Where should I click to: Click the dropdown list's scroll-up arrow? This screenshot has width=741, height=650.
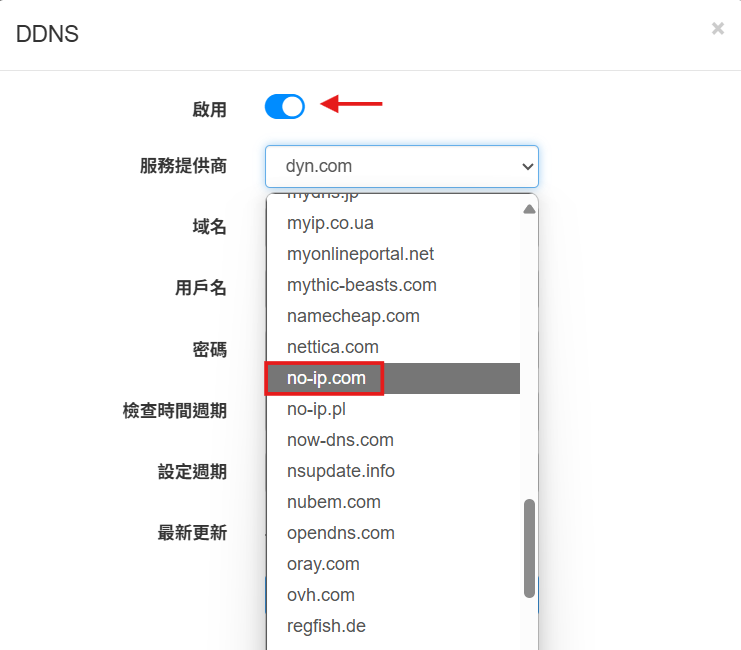pos(529,209)
